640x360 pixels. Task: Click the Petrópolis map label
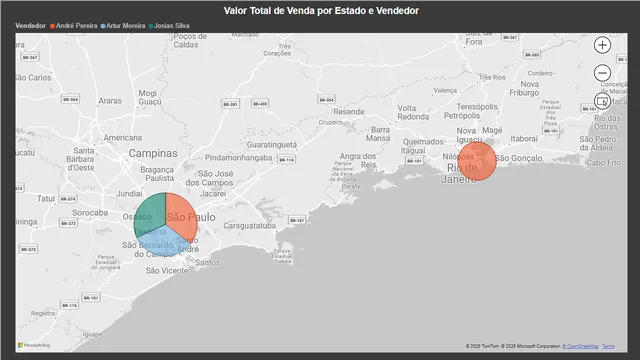click(462, 116)
